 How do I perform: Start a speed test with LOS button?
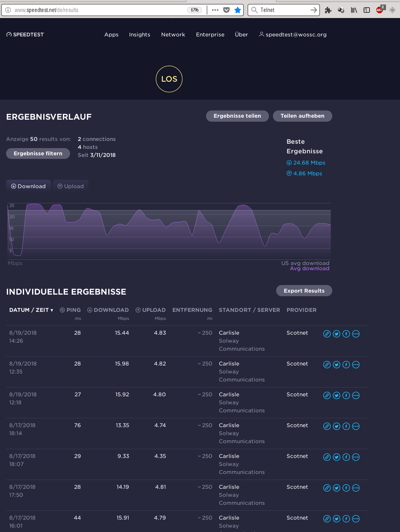click(169, 79)
